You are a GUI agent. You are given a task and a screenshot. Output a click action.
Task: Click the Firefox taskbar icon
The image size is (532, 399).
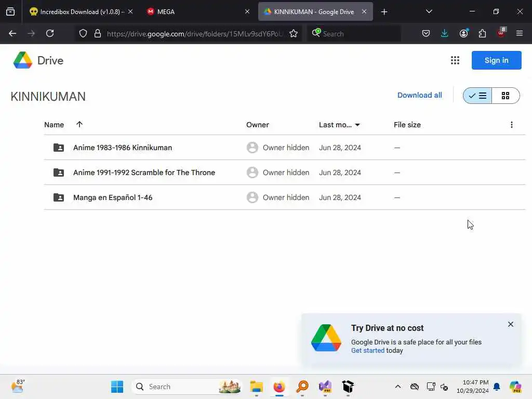pos(279,387)
